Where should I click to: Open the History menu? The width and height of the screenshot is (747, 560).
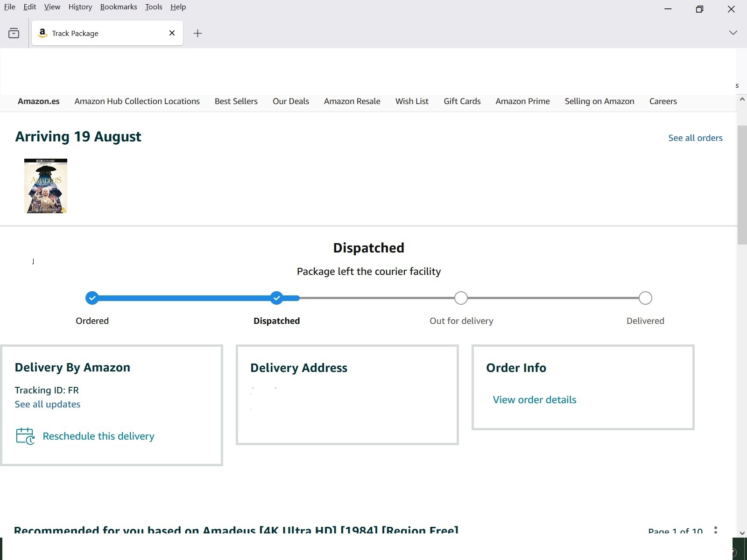tap(80, 7)
